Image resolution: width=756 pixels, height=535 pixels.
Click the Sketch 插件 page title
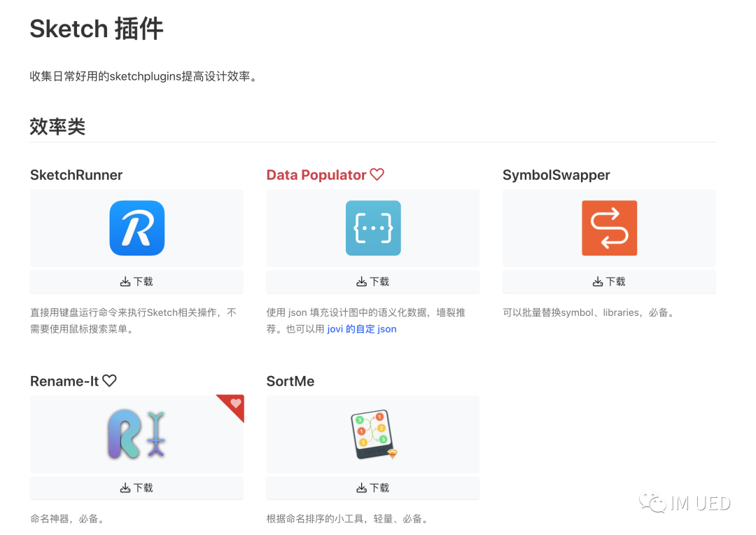tap(97, 29)
